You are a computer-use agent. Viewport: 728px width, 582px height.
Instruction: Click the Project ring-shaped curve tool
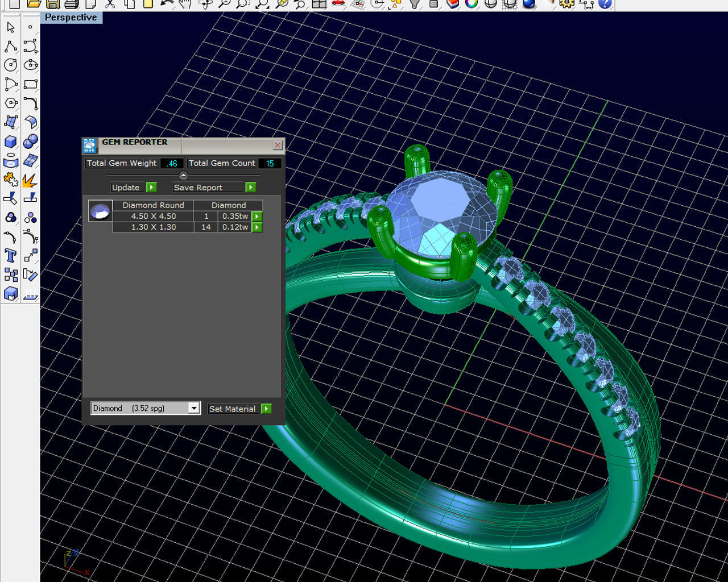pyautogui.click(x=11, y=160)
